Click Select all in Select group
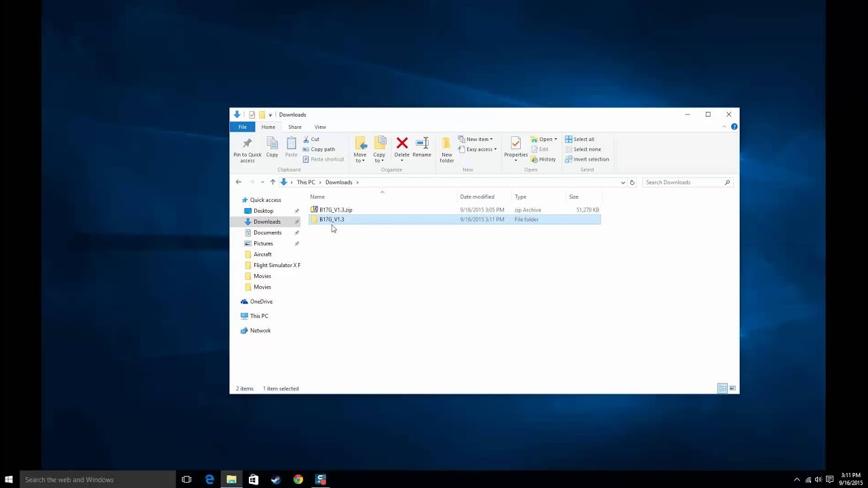 pyautogui.click(x=580, y=139)
